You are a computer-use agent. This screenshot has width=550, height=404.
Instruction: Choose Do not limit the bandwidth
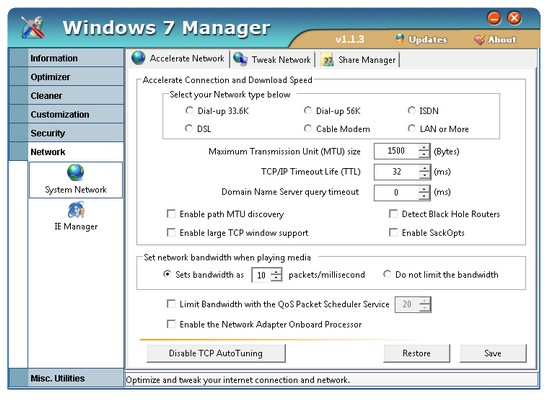pyautogui.click(x=387, y=274)
